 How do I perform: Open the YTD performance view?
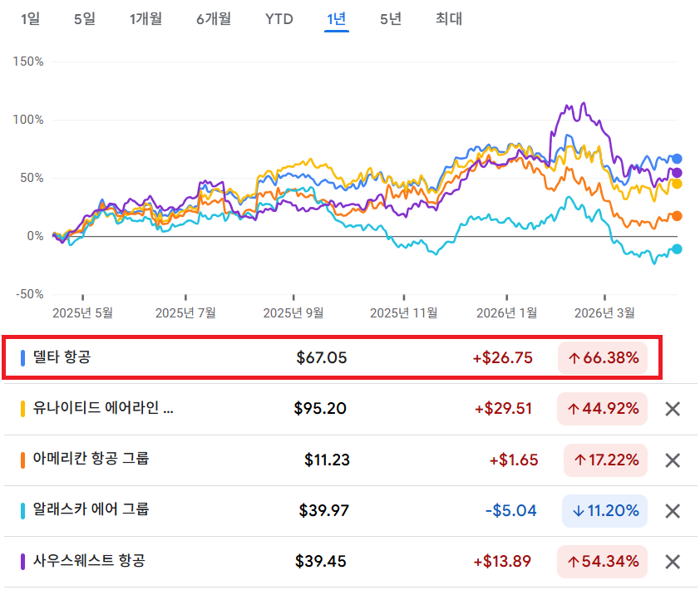pyautogui.click(x=279, y=19)
